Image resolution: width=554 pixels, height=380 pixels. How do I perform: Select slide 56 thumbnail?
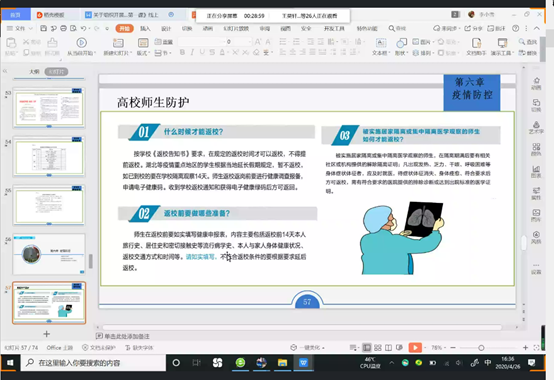pyautogui.click(x=49, y=254)
